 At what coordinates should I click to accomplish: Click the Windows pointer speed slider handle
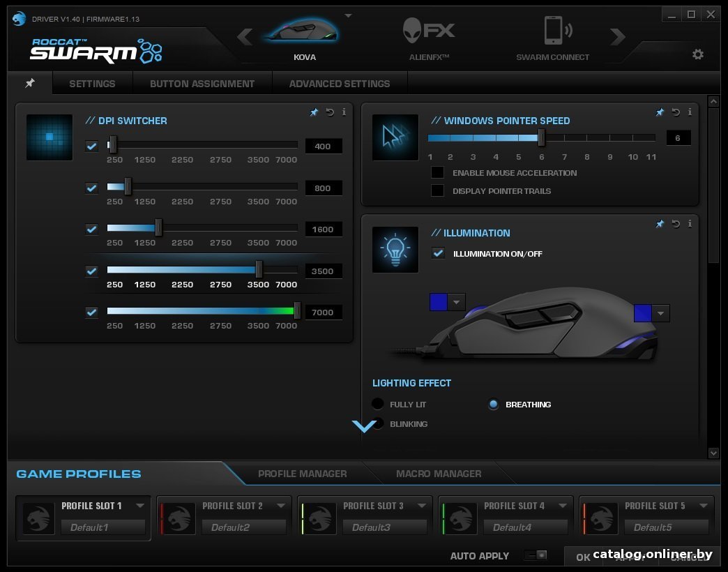(541, 137)
